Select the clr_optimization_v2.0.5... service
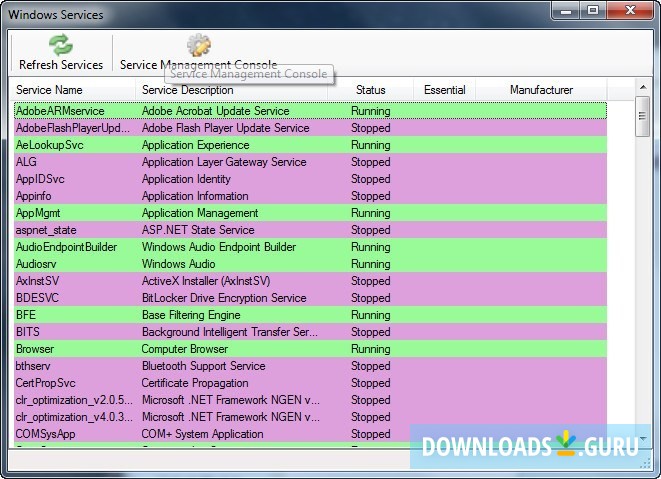 [310, 400]
